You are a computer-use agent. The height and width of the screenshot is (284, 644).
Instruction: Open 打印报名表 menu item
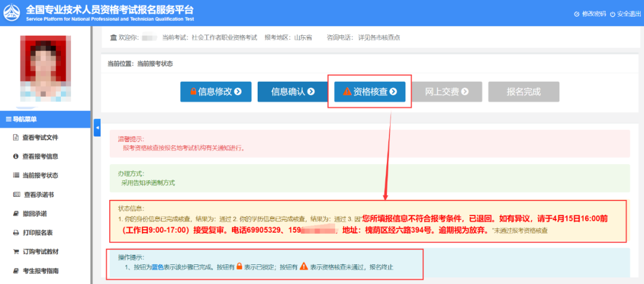[38, 233]
